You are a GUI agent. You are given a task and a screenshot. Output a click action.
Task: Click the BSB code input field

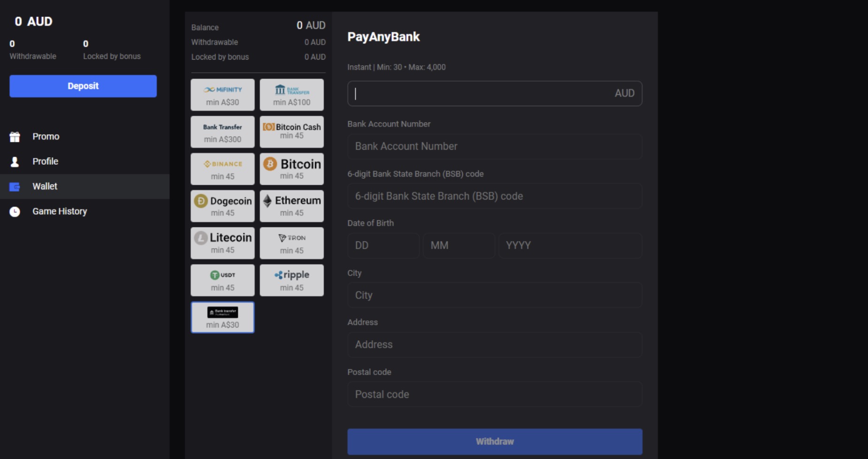coord(494,196)
